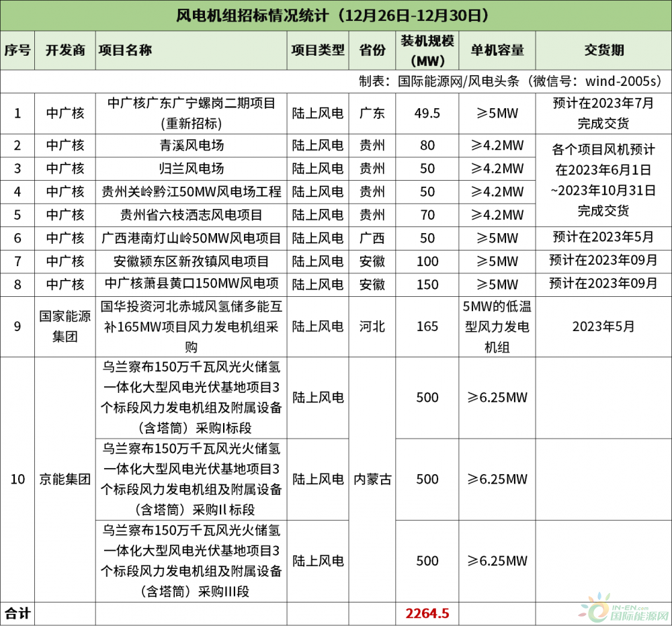The image size is (672, 626).
Task: Click the 广东 province cell
Action: click(372, 113)
